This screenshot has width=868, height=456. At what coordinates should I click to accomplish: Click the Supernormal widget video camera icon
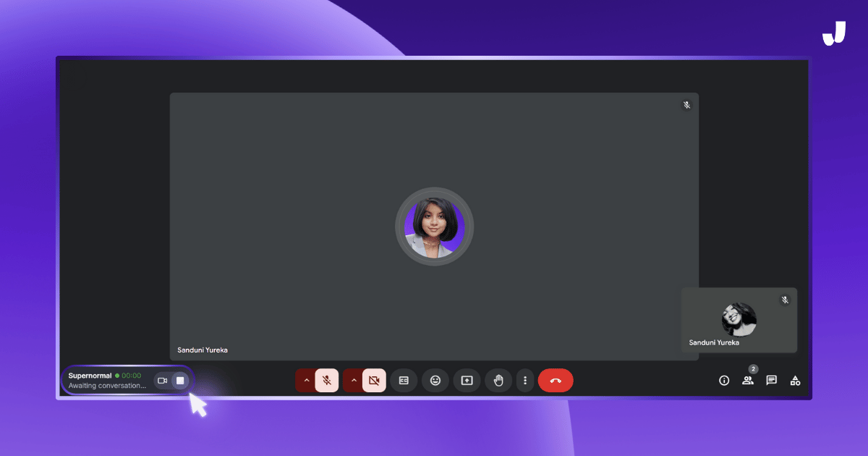[163, 381]
